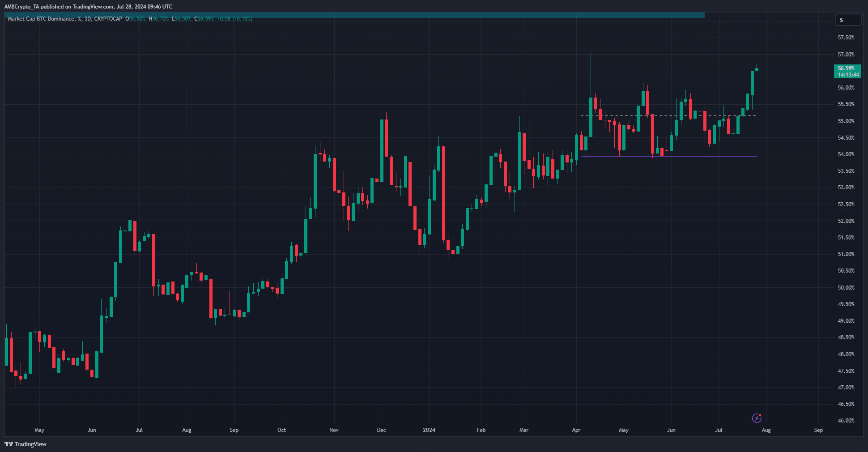
Task: Click the 50.00% label on price axis
Action: 846,288
